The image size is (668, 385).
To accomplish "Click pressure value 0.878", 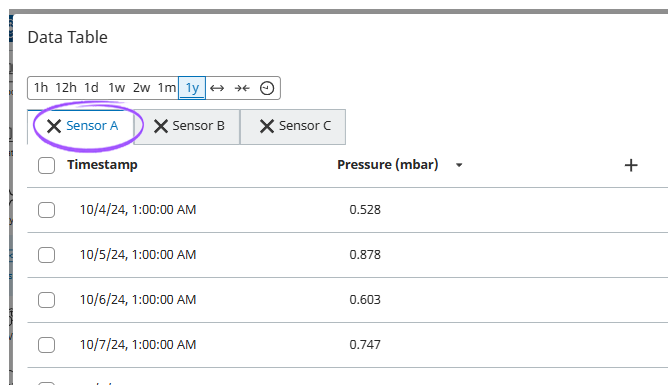I will coord(365,255).
